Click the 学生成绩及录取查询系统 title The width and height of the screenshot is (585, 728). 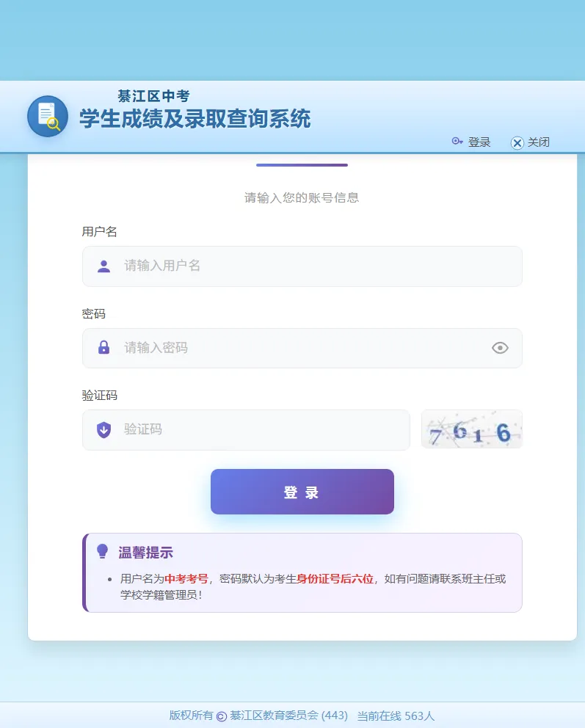pos(195,119)
